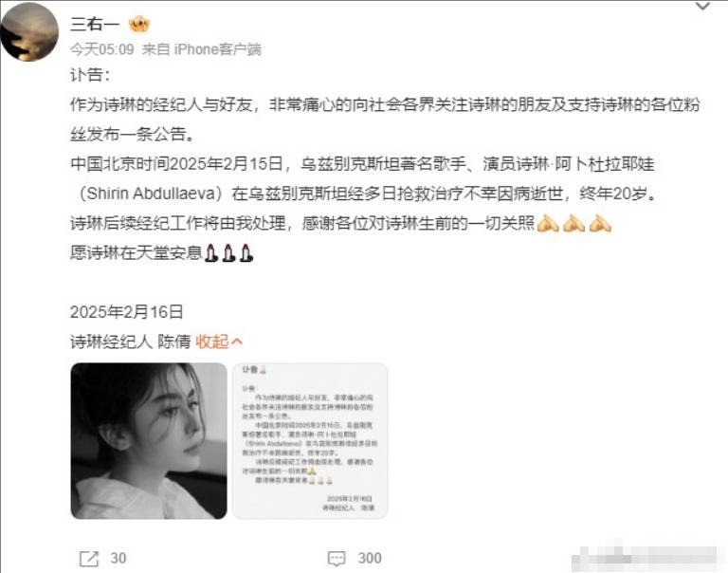Viewport: 728px width, 573px height.
Task: Click the comment bubble icon
Action: (337, 558)
